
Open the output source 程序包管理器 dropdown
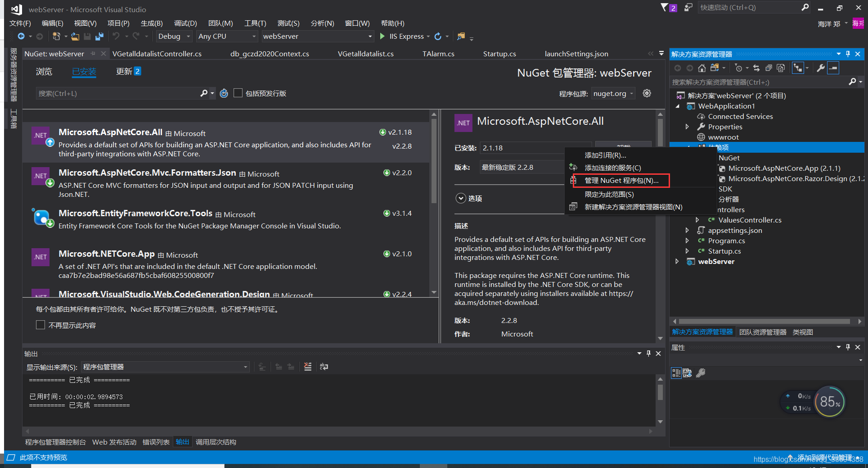click(x=165, y=367)
